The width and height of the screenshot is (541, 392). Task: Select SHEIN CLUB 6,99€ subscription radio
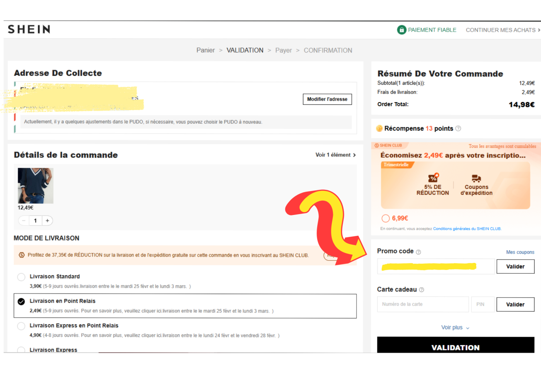[x=386, y=218]
